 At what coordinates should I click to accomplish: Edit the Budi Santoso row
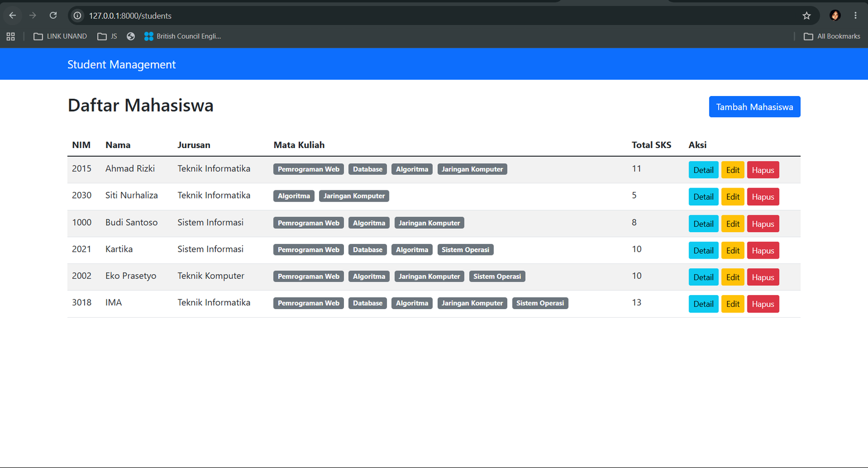point(733,224)
